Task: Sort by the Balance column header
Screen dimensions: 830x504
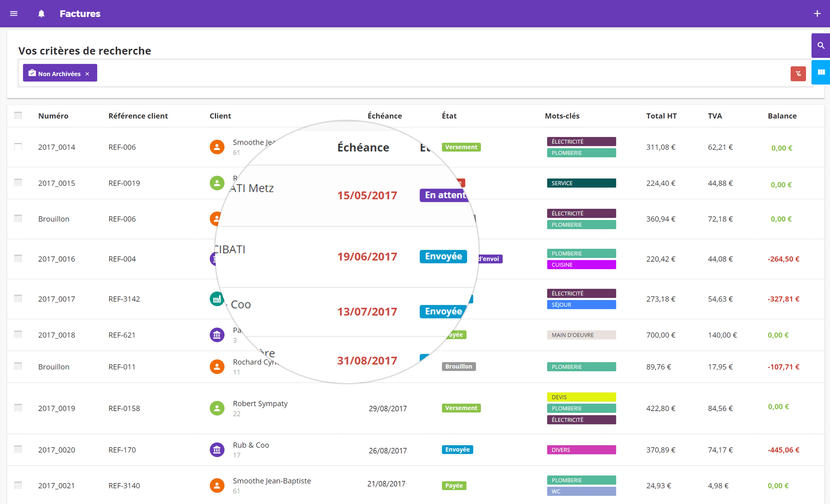Action: pos(782,116)
